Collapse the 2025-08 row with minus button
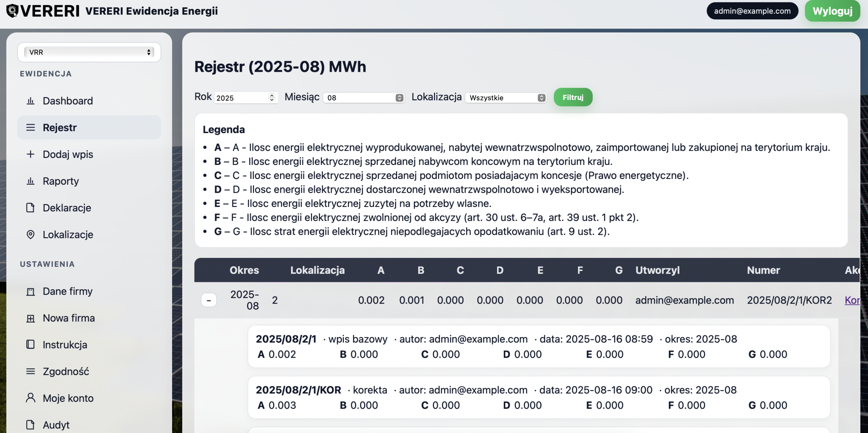Image resolution: width=868 pixels, height=433 pixels. [209, 300]
